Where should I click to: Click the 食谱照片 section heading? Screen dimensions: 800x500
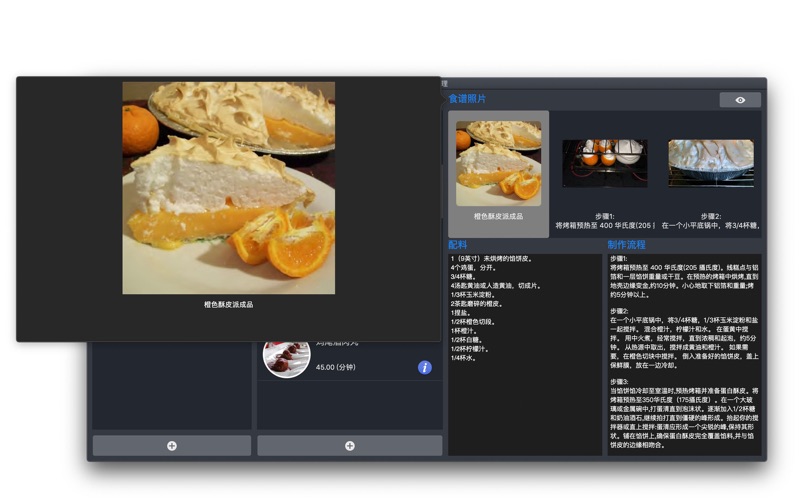[x=467, y=99]
